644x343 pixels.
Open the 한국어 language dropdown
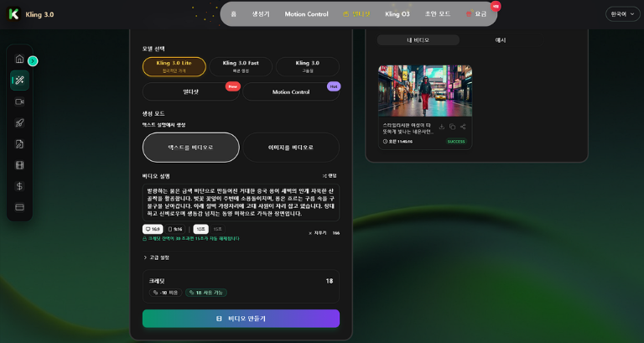(x=623, y=14)
